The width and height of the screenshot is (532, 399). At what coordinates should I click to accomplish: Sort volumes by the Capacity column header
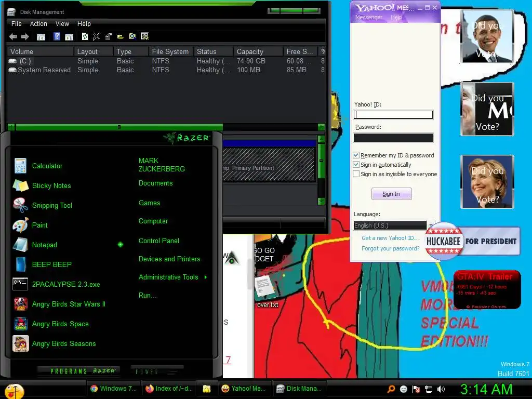[258, 51]
